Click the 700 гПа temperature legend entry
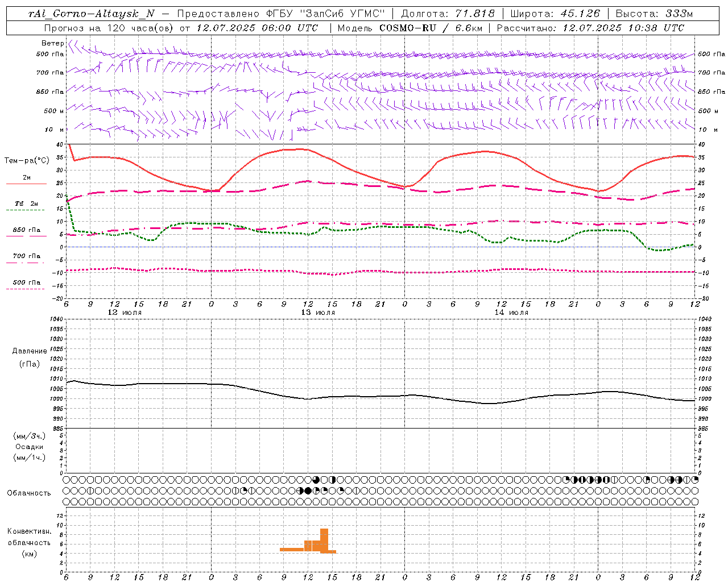Viewport: 728px width, 582px height. [27, 256]
